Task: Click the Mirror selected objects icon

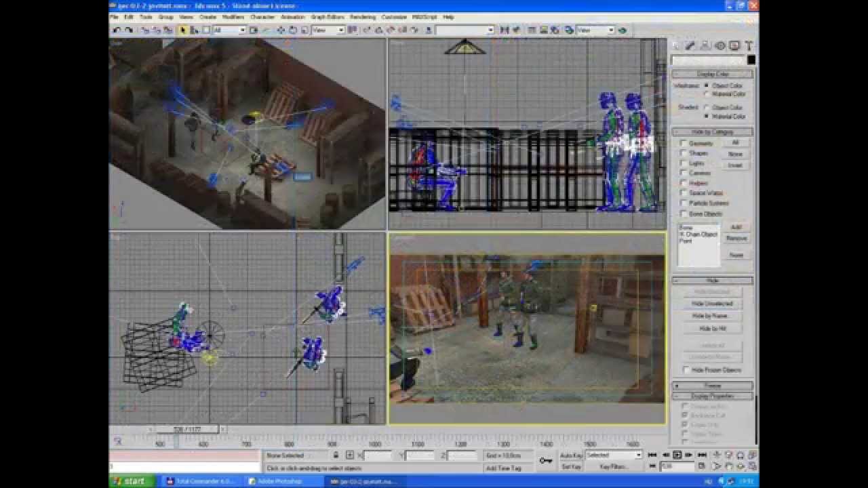Action: tap(505, 30)
